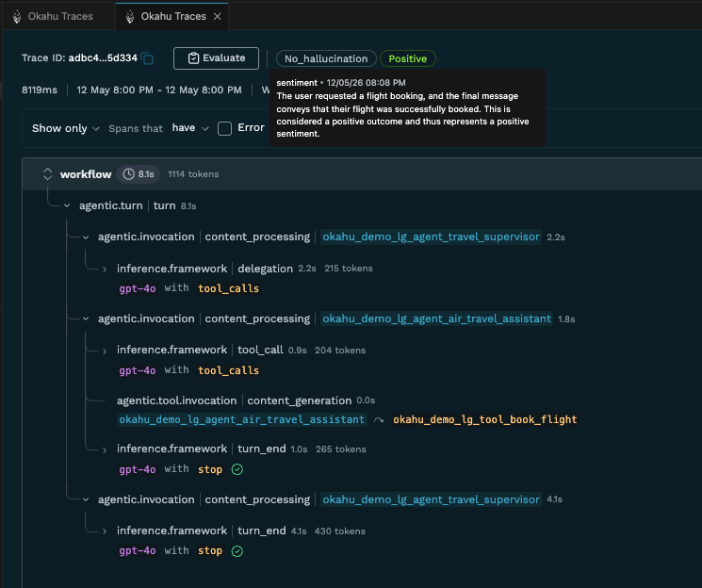Copy the Trace ID to clipboard
Screen dimensions: 702x588
pyautogui.click(x=147, y=58)
